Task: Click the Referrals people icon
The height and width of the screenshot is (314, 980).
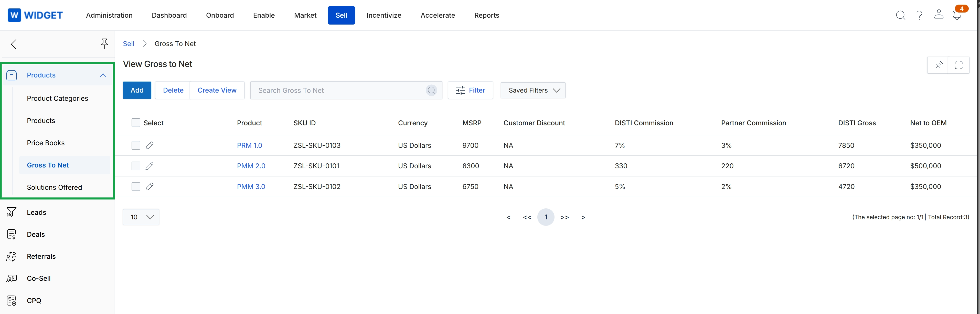Action: tap(12, 257)
